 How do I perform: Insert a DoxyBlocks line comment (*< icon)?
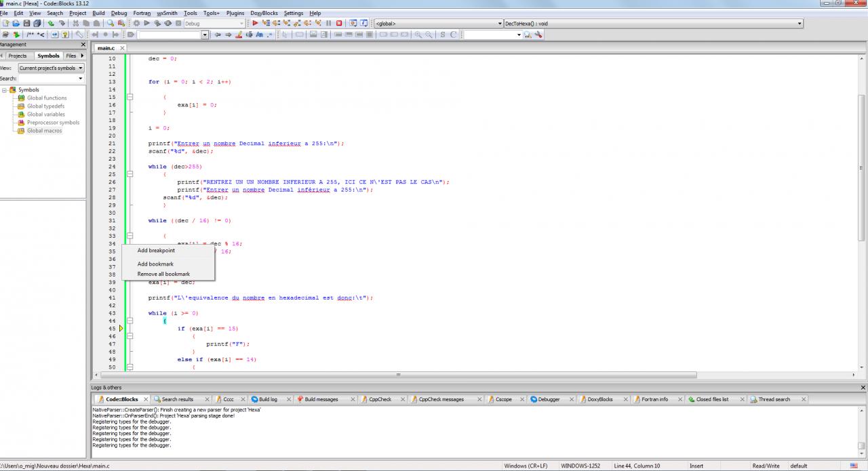click(x=41, y=34)
